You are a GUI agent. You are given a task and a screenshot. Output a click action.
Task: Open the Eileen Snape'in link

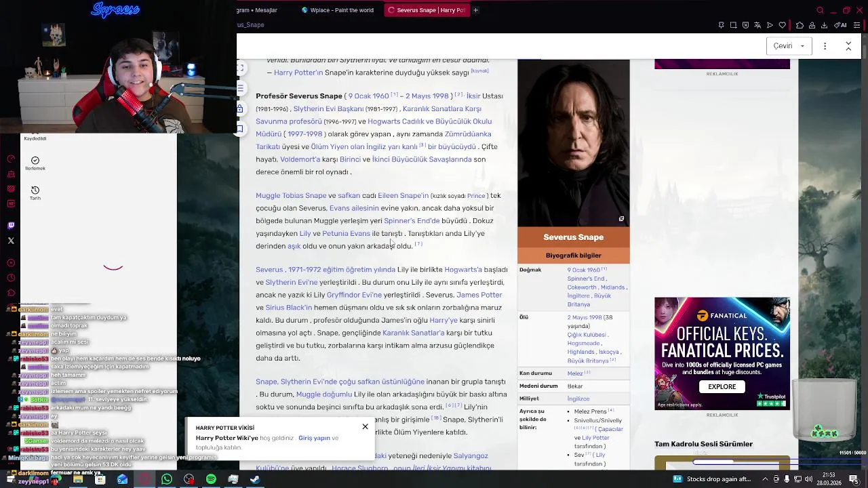coord(403,195)
